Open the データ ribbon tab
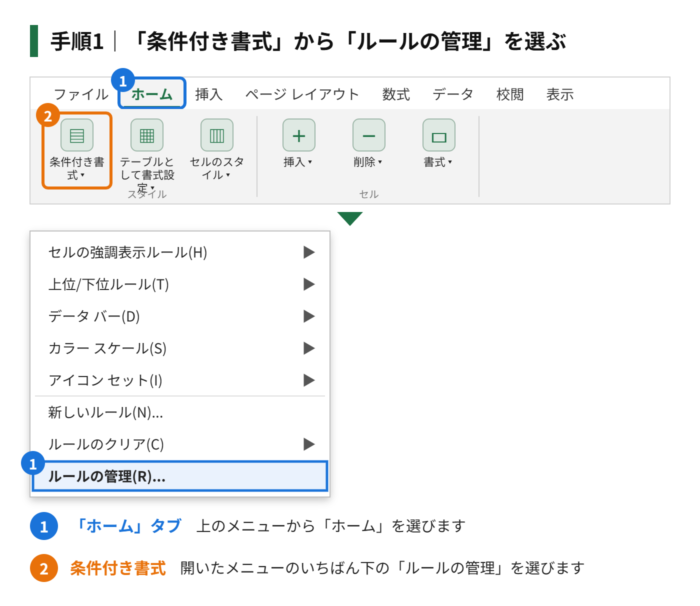Viewport: 700px width, 606px height. 453,94
